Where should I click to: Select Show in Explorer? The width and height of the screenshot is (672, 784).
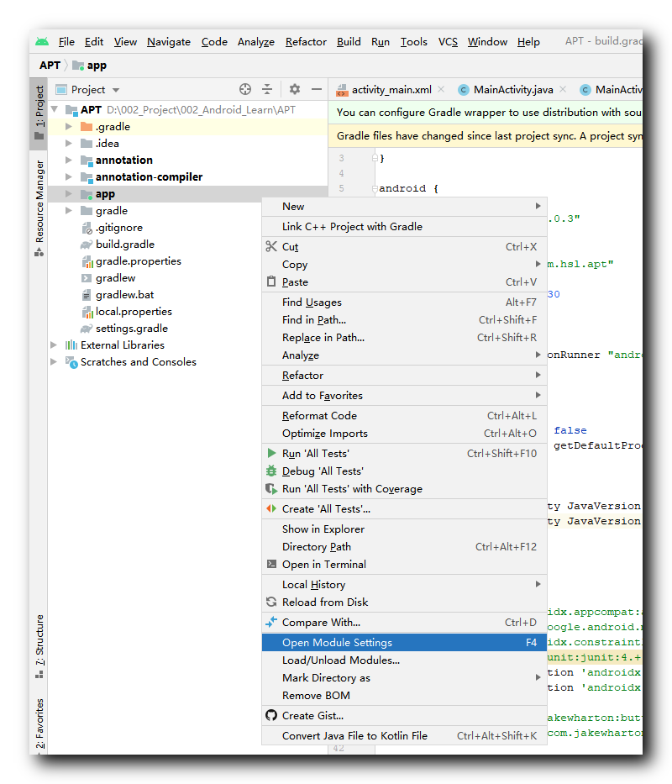(x=404, y=529)
